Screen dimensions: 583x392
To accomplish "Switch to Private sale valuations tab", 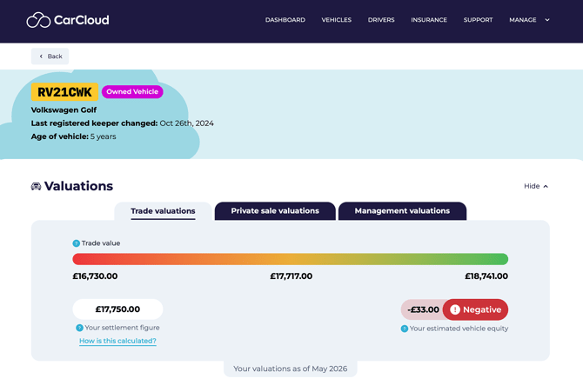I will (x=275, y=211).
